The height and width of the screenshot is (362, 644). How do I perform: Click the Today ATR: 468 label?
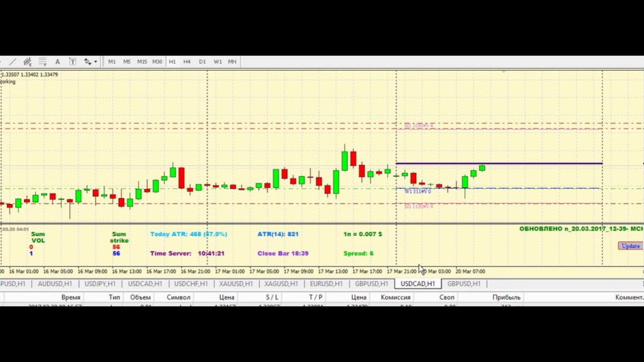[189, 234]
